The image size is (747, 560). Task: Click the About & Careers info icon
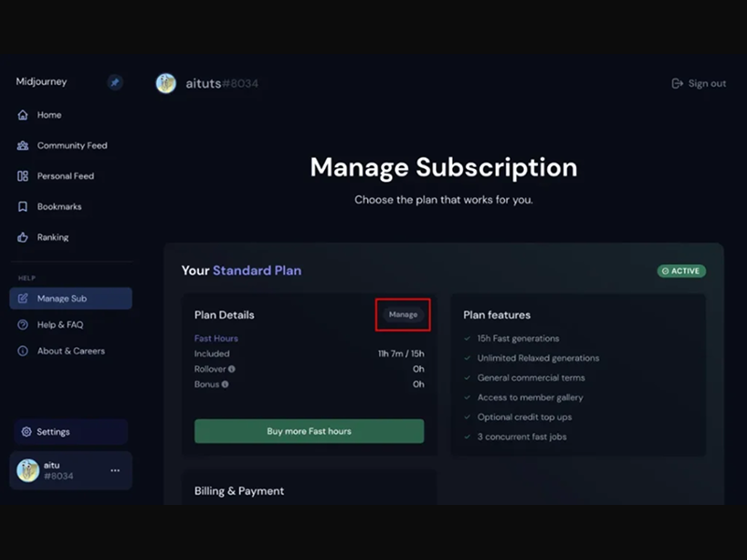(22, 351)
